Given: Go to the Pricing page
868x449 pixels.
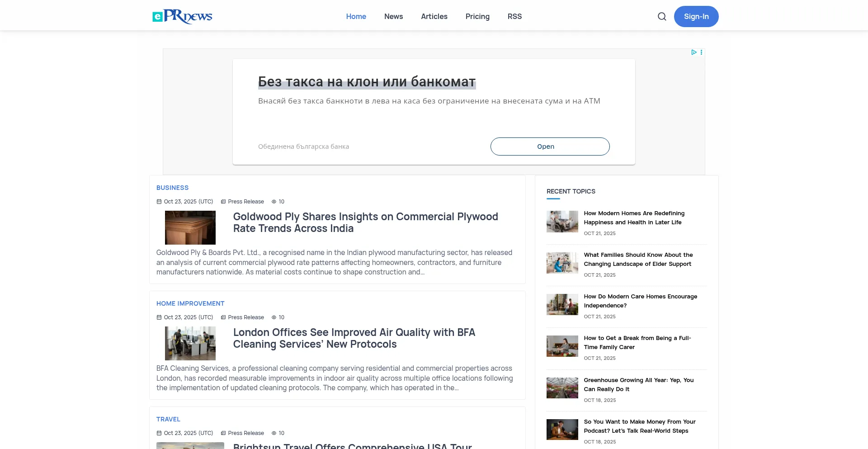Looking at the screenshot, I should (477, 17).
